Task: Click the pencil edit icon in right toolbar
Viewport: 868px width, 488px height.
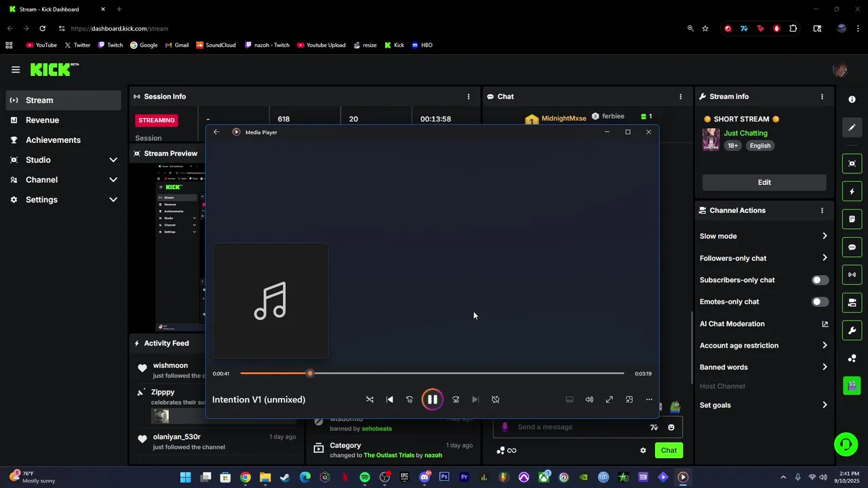Action: tap(852, 127)
